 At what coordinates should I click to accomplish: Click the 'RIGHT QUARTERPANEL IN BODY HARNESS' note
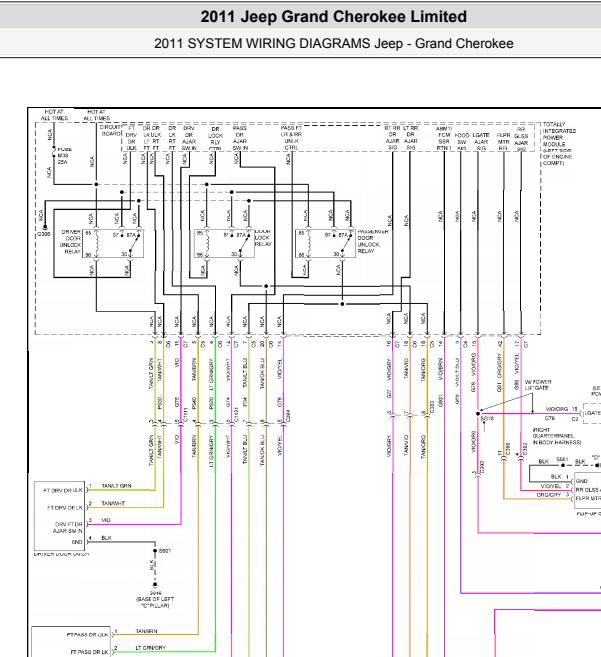(557, 436)
